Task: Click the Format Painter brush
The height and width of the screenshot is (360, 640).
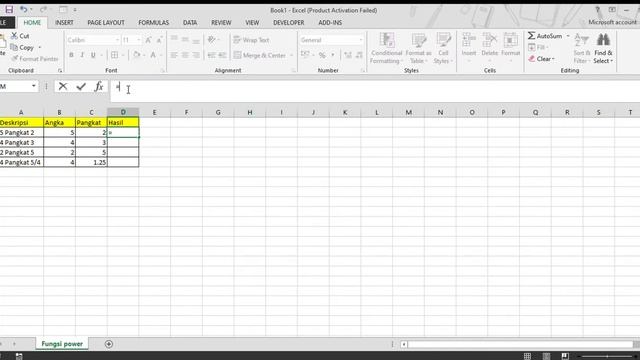Action: point(15,59)
